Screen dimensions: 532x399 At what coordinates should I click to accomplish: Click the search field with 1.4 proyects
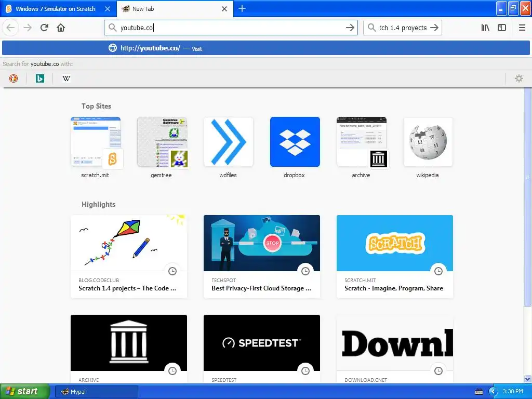click(403, 28)
